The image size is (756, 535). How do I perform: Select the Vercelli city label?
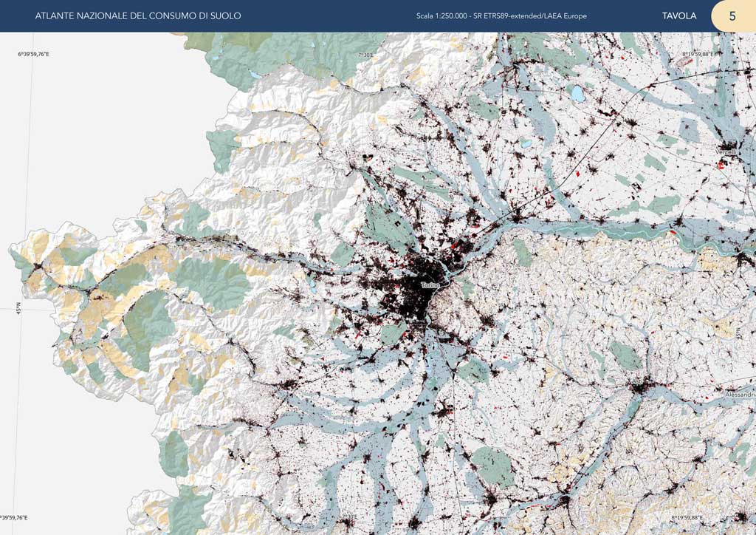pos(725,151)
